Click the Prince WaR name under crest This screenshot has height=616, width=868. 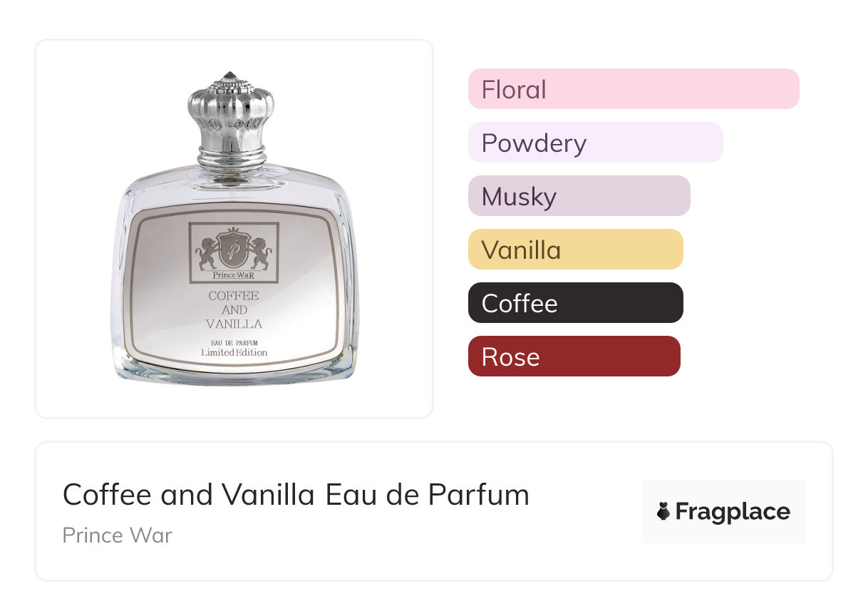tap(234, 275)
